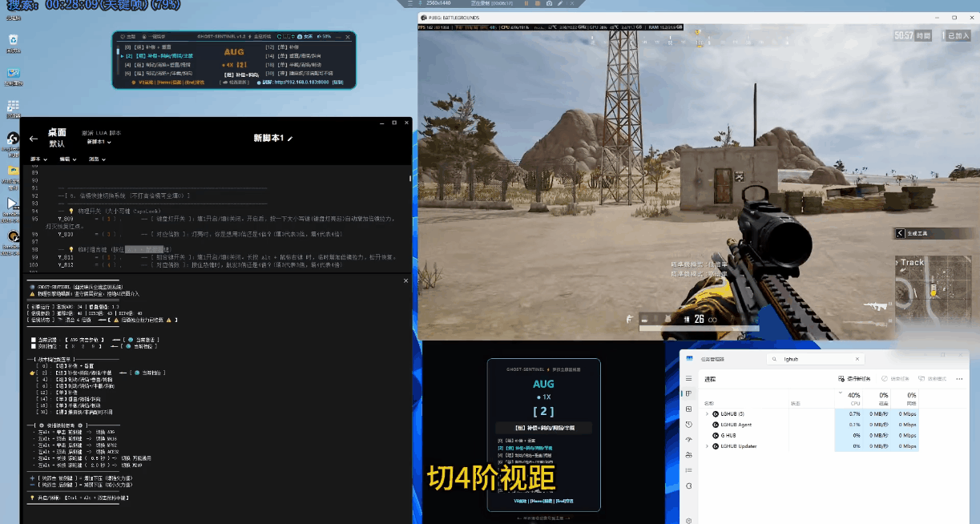The width and height of the screenshot is (980, 524).
Task: Open the 新脚本1 script selector dropdown
Action: (99, 142)
